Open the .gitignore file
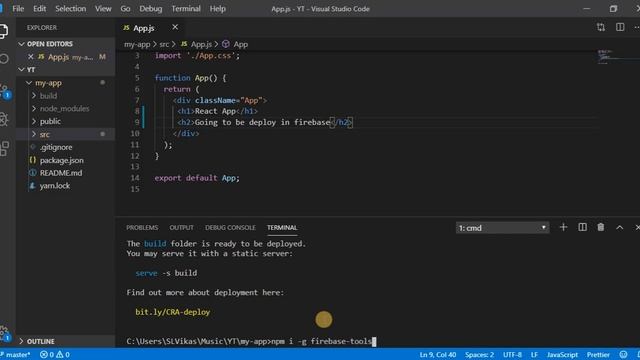The height and width of the screenshot is (360, 640). tap(56, 147)
